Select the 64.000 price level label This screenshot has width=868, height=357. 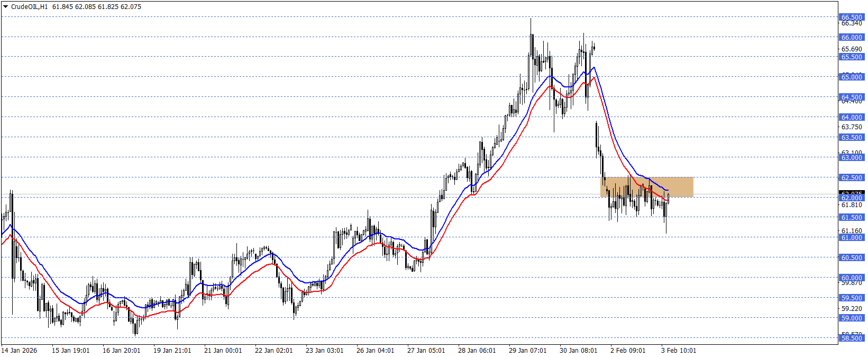click(x=852, y=117)
